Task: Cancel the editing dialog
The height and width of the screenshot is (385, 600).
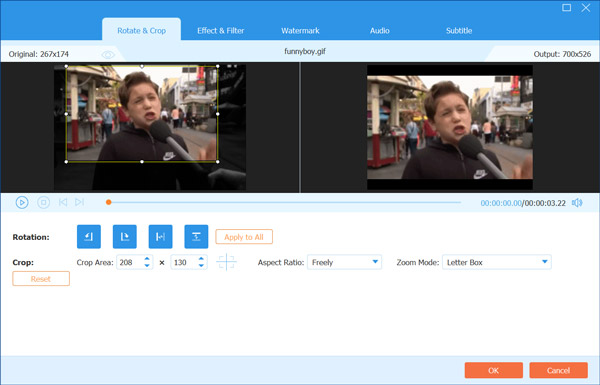Action: (558, 370)
